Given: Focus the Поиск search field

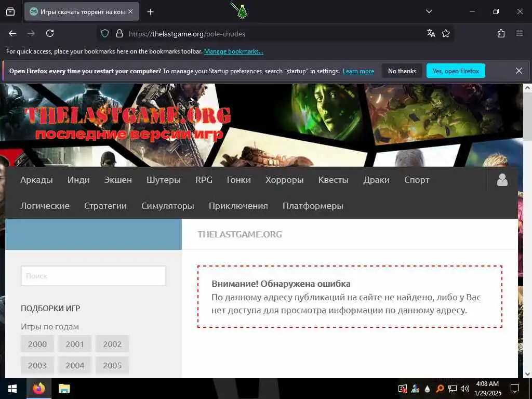Looking at the screenshot, I should point(94,276).
